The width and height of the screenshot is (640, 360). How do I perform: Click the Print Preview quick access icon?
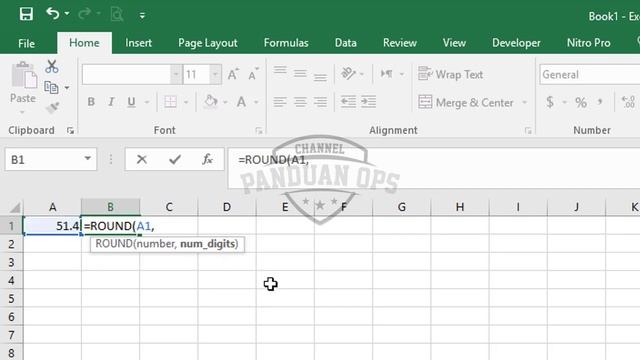pyautogui.click(x=117, y=15)
